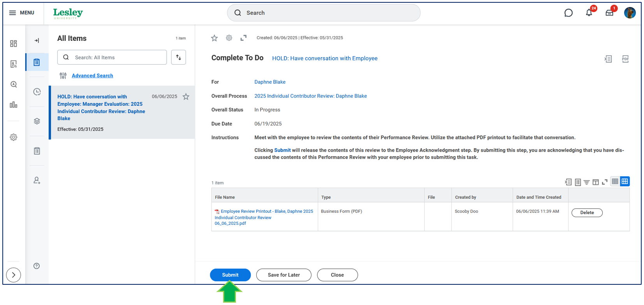Image resolution: width=644 pixels, height=305 pixels.
Task: Focus the top Search bar
Action: pyautogui.click(x=324, y=13)
